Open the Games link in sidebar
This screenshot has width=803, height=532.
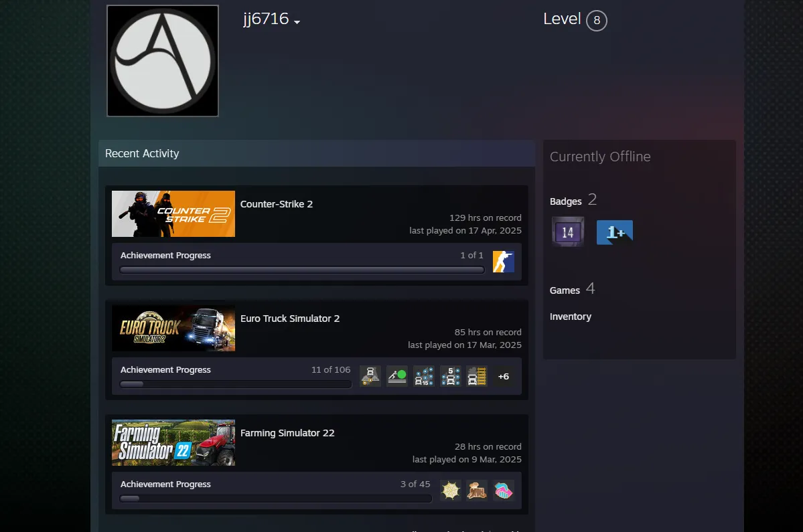tap(565, 290)
